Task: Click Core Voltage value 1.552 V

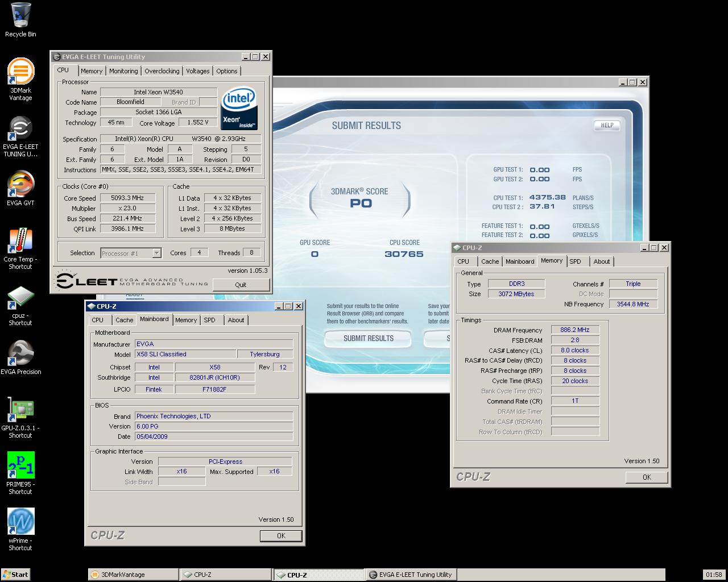Action: (x=197, y=122)
